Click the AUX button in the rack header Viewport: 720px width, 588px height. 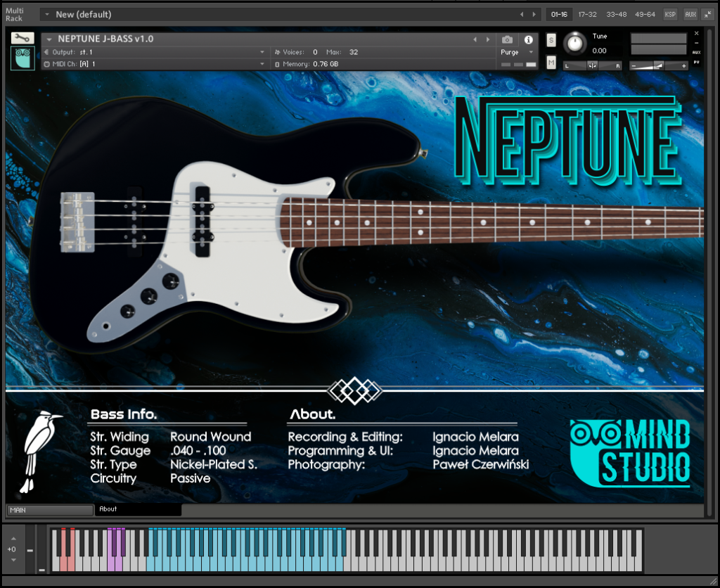[690, 13]
